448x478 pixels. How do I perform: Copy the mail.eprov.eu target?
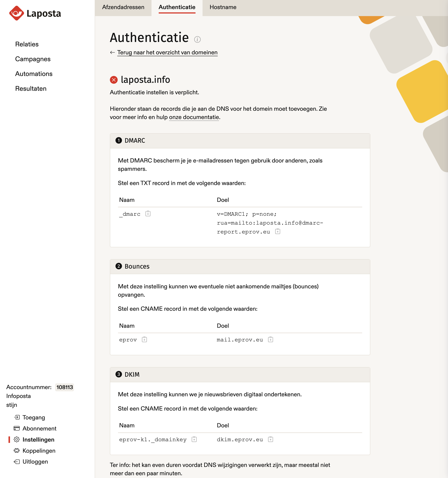(x=270, y=339)
